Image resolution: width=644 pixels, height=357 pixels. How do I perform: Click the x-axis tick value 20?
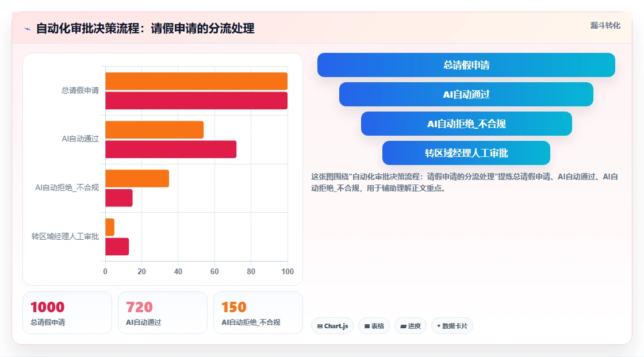pos(141,271)
